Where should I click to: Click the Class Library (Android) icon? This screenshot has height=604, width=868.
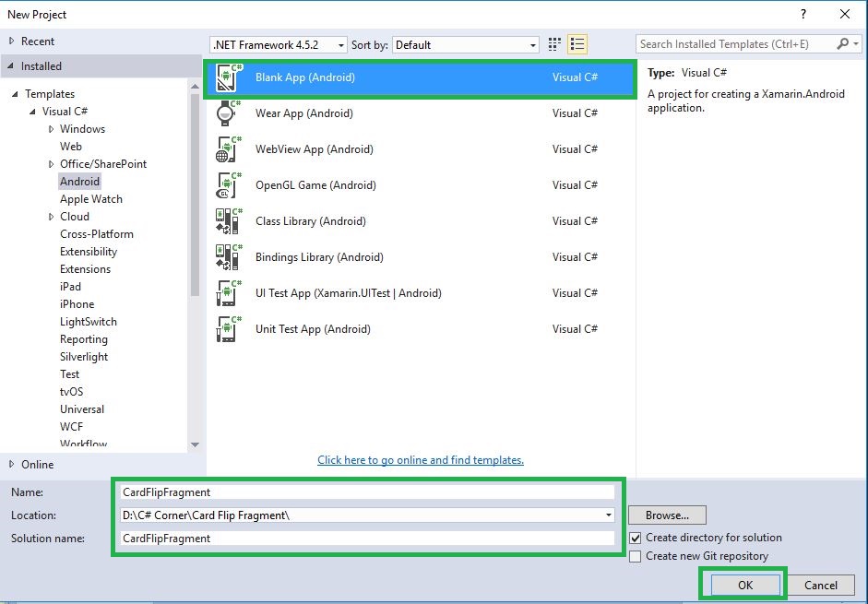(228, 221)
